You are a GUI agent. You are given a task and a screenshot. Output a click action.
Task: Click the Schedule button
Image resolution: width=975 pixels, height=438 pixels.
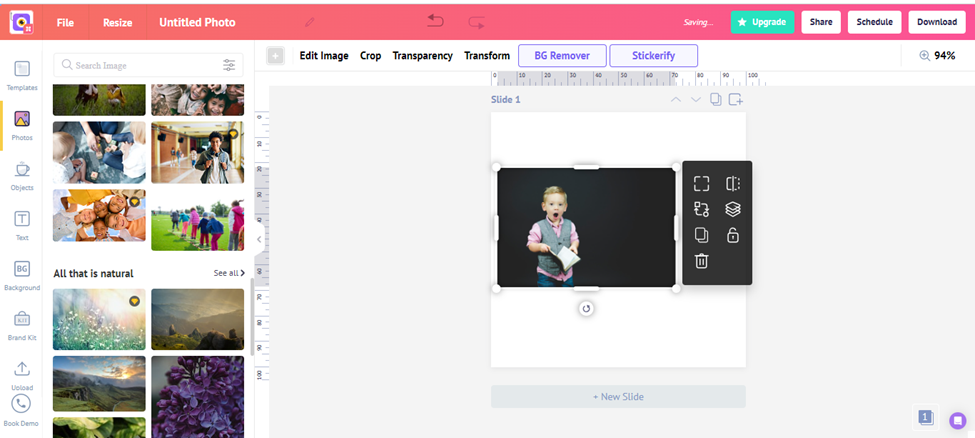[x=874, y=22]
